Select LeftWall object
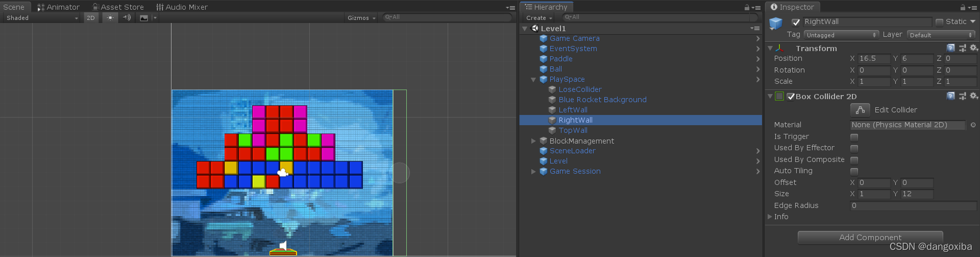The height and width of the screenshot is (257, 980). [x=573, y=110]
